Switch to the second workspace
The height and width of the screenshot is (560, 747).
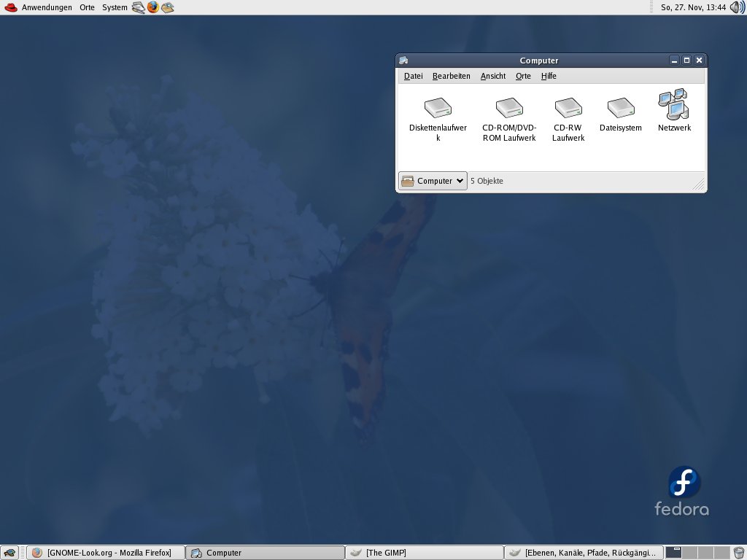pos(690,553)
